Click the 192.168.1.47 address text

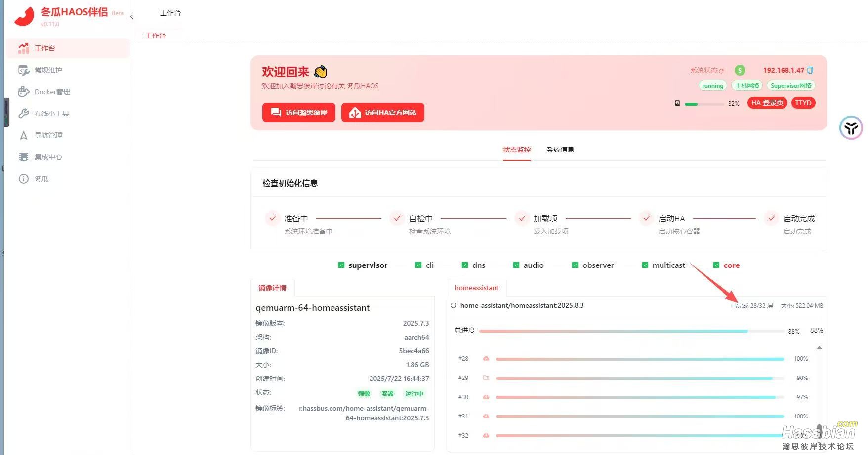(784, 70)
